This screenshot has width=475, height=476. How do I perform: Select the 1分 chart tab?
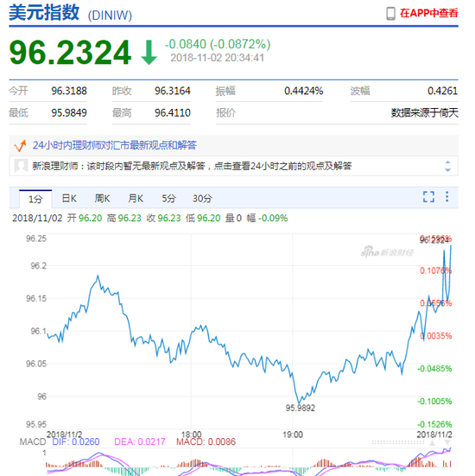click(x=35, y=200)
